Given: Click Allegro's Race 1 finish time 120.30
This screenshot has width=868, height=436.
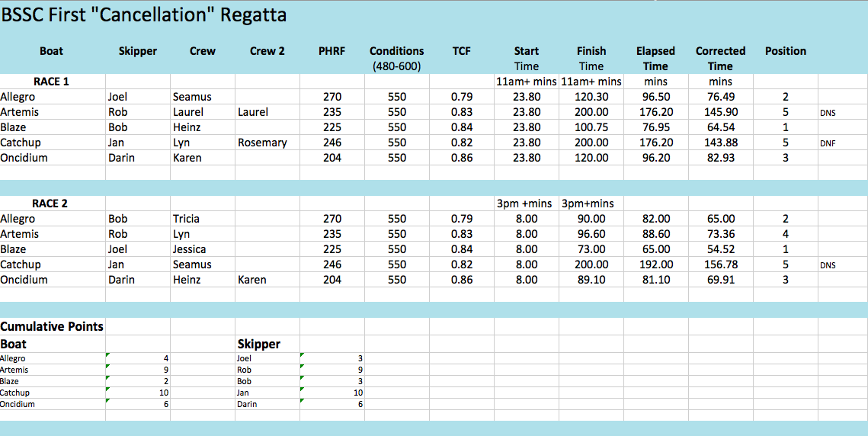Looking at the screenshot, I should [x=591, y=97].
